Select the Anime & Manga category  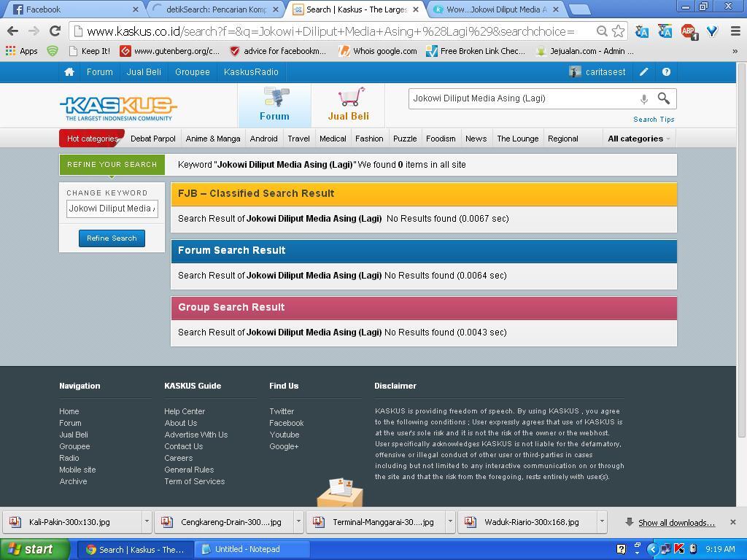(x=213, y=139)
